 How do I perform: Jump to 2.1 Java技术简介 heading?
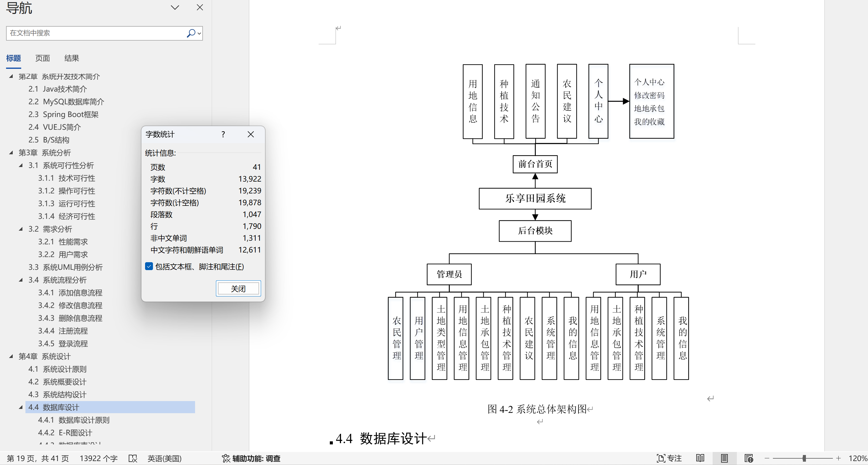(58, 89)
